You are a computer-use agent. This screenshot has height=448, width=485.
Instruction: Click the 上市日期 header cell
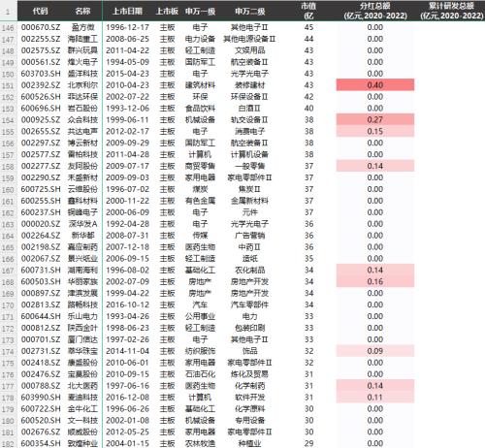point(127,12)
